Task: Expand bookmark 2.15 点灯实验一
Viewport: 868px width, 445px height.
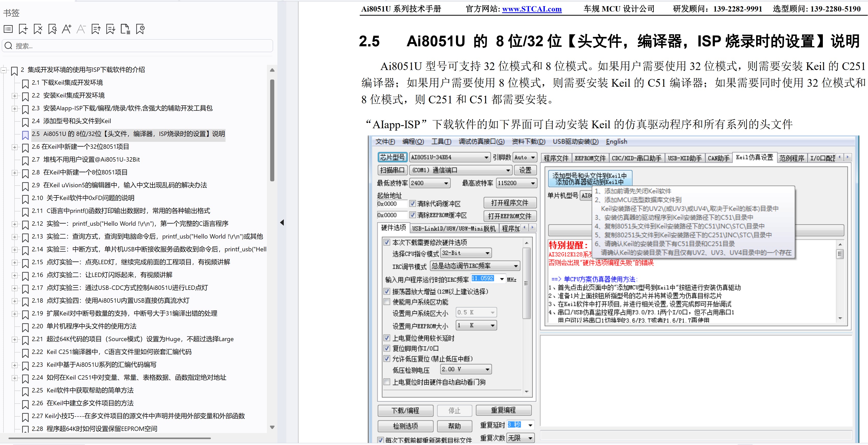Action: (x=14, y=262)
